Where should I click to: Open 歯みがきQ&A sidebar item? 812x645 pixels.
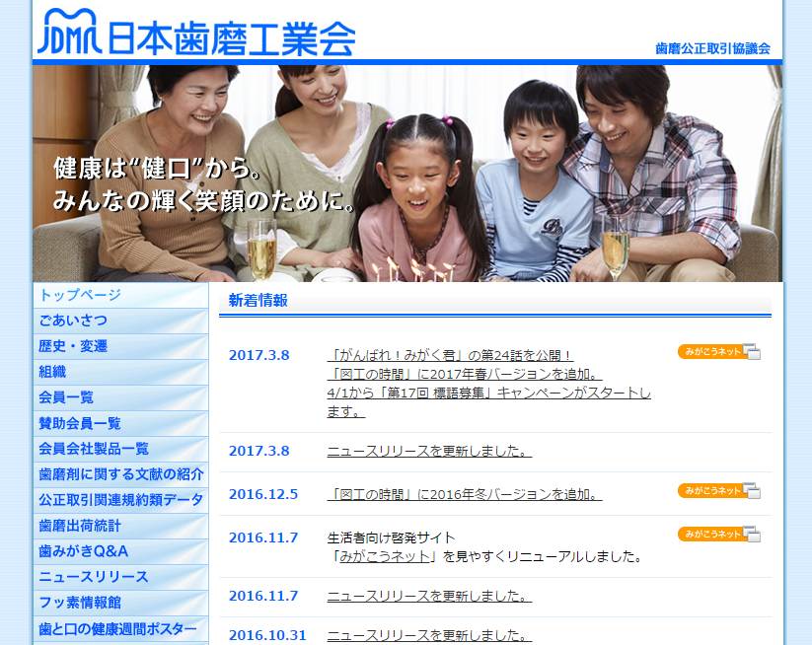tap(120, 551)
